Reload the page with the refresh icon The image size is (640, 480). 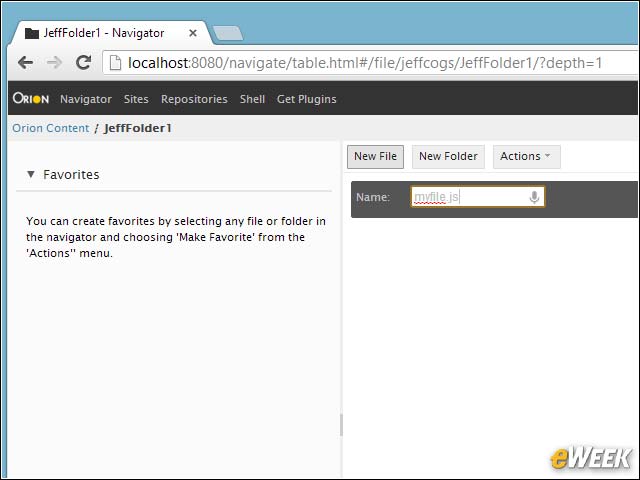[x=84, y=62]
